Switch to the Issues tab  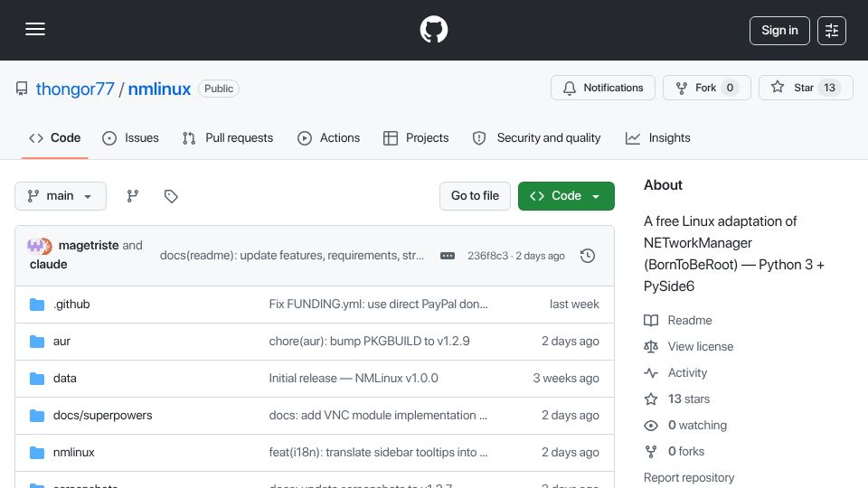(x=130, y=137)
